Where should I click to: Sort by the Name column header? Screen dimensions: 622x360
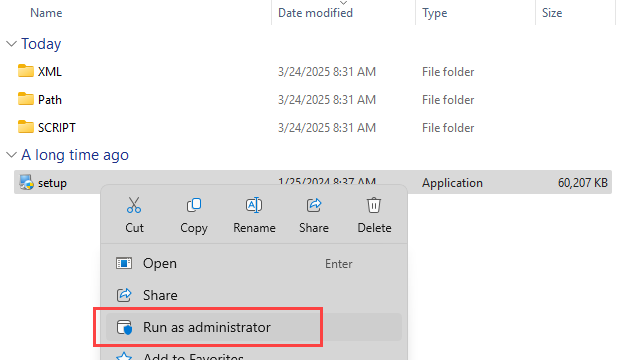[x=46, y=13]
